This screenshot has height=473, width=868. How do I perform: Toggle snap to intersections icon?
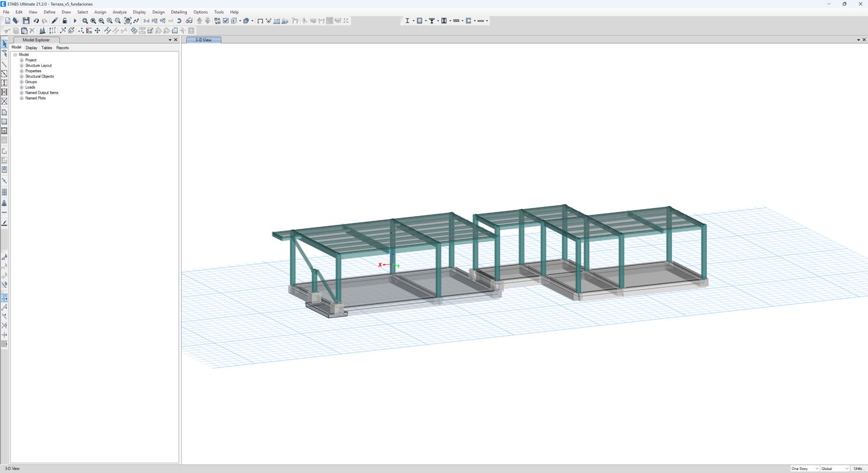coord(4,325)
